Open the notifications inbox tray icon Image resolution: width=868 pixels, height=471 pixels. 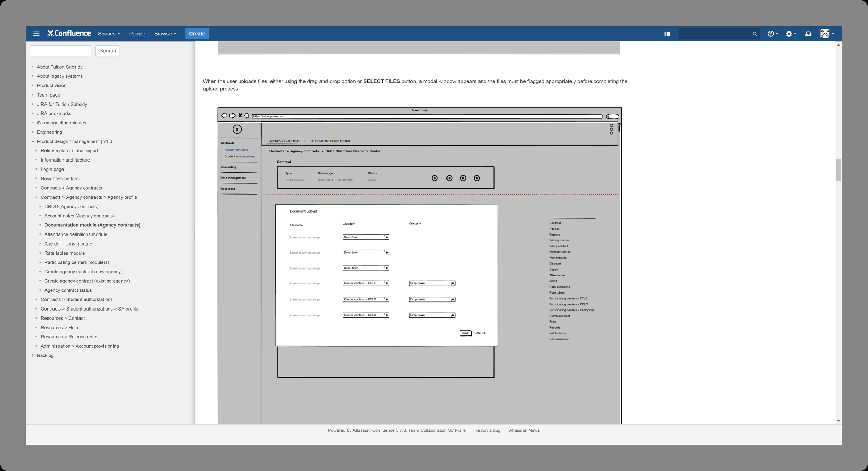(x=808, y=34)
